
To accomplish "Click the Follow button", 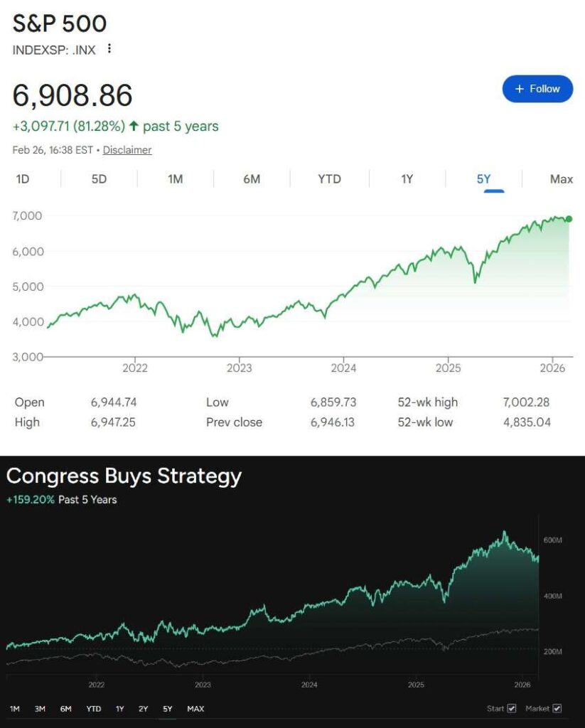I will coord(537,89).
